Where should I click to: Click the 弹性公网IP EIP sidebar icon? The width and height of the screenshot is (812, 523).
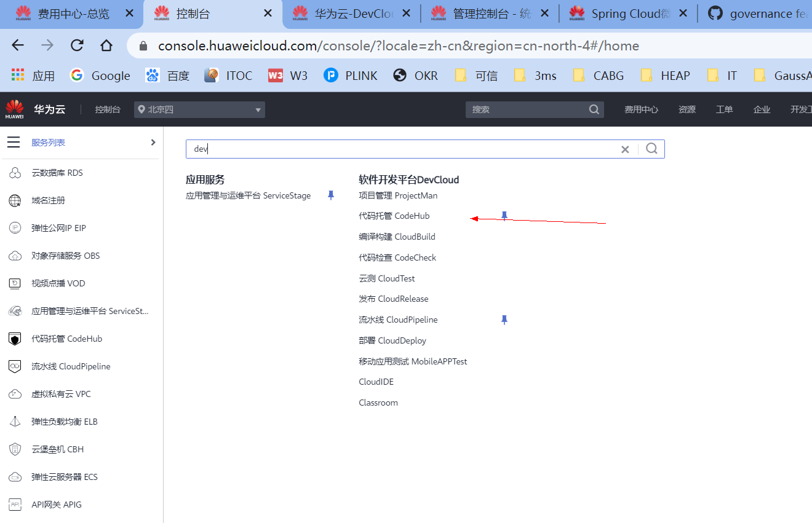point(15,228)
